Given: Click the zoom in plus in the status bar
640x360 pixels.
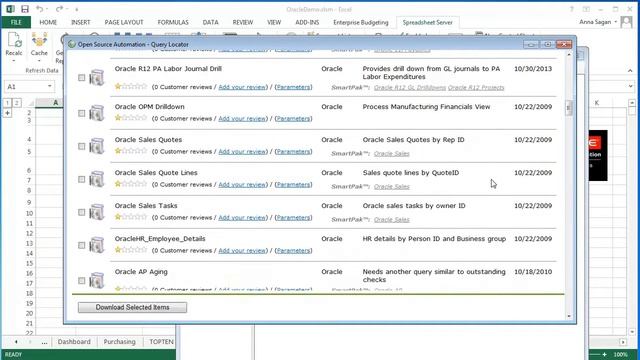Looking at the screenshot, I should [604, 354].
